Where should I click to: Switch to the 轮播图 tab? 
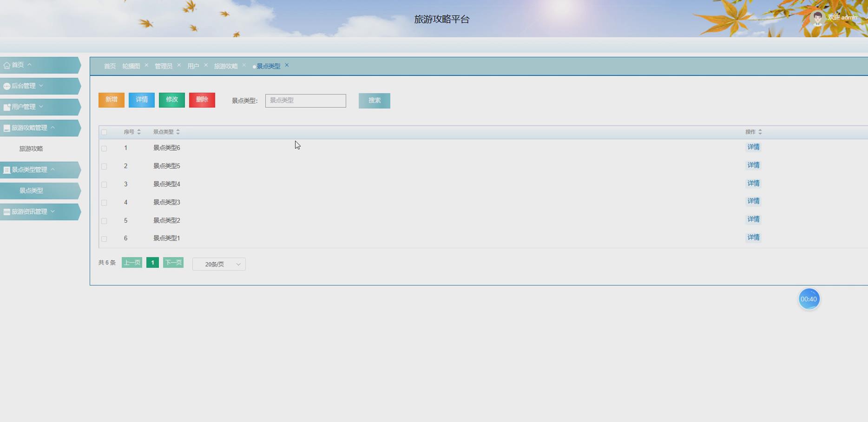point(131,66)
